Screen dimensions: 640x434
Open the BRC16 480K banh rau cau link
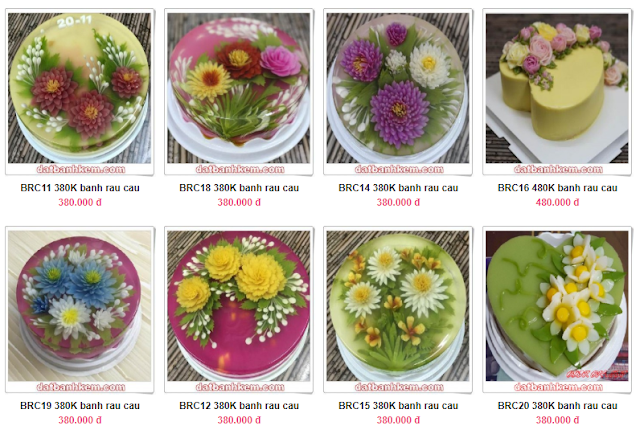pyautogui.click(x=558, y=188)
